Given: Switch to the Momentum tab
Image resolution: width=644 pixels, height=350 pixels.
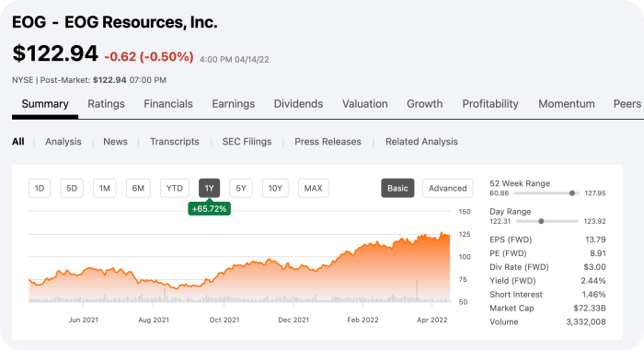Looking at the screenshot, I should pos(567,104).
